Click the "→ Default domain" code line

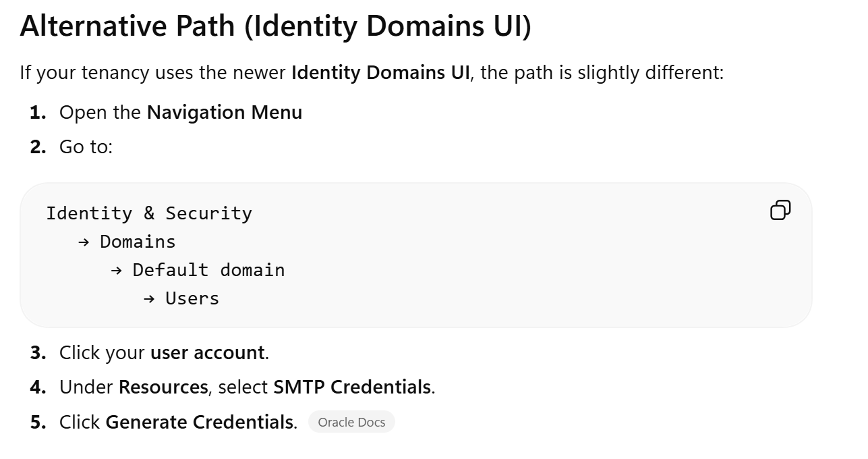(198, 270)
